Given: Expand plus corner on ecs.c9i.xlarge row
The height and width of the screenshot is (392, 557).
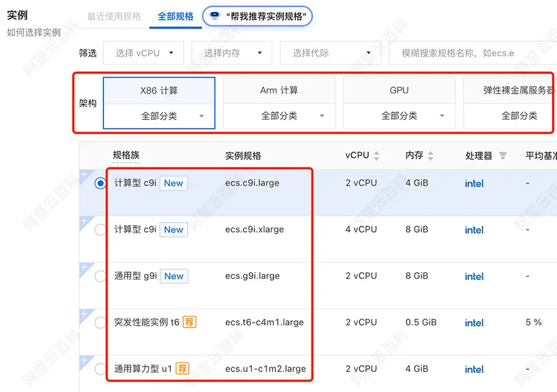Looking at the screenshot, I should click(x=84, y=221).
